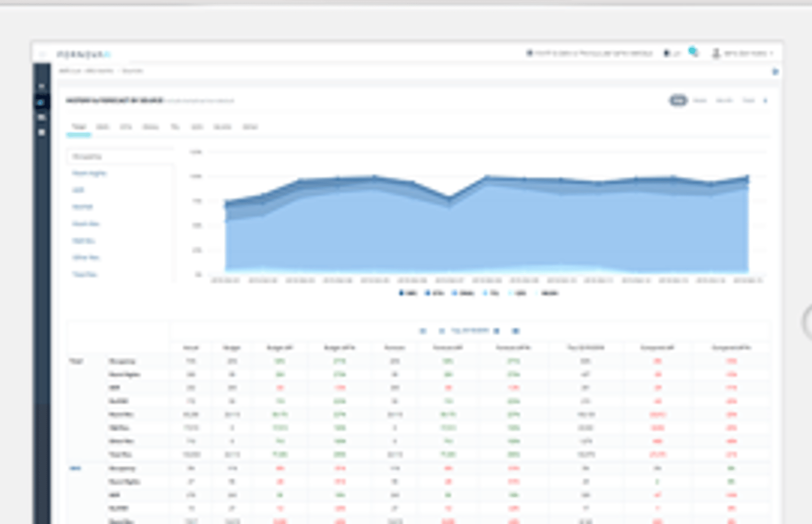
Task: Click the small blue icon at the breadcrumb bar's right end
Action: 775,72
